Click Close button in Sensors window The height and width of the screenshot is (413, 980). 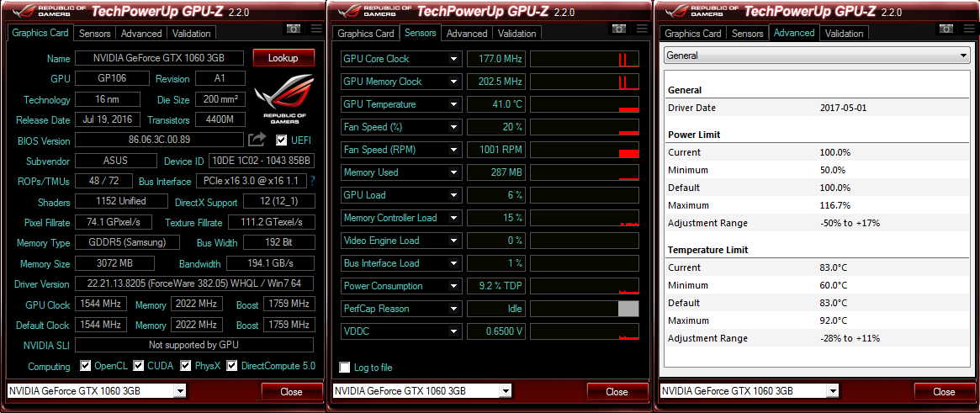(x=617, y=392)
